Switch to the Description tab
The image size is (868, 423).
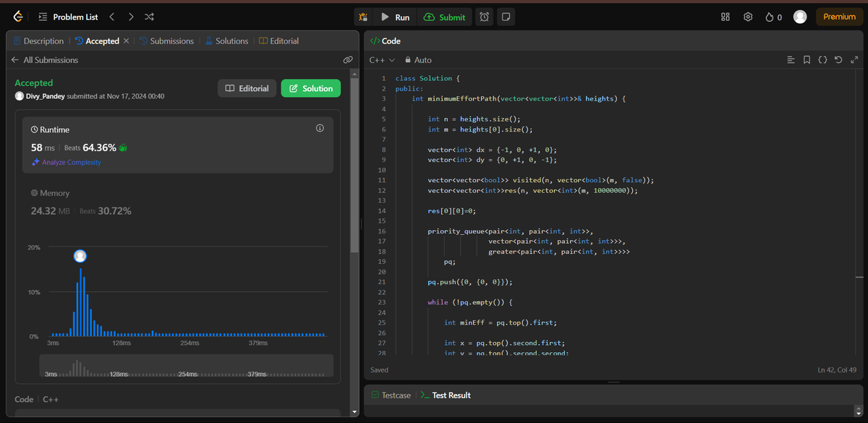(x=38, y=40)
